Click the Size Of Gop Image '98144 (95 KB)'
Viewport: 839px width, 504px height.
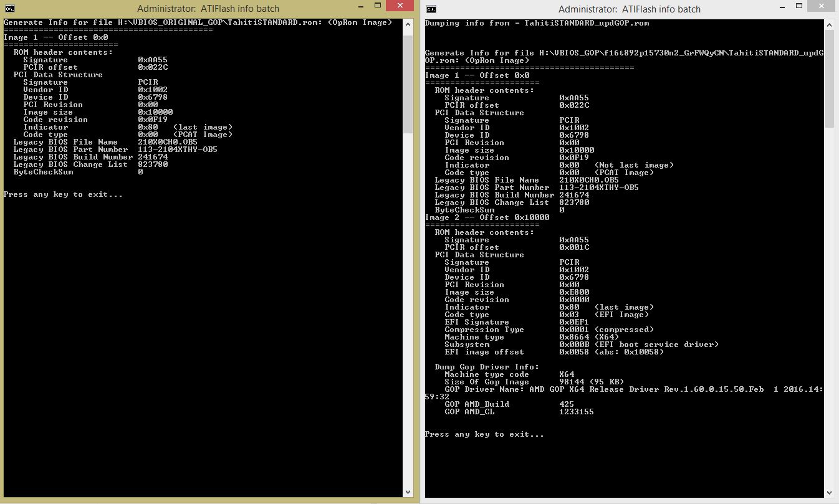(x=592, y=382)
